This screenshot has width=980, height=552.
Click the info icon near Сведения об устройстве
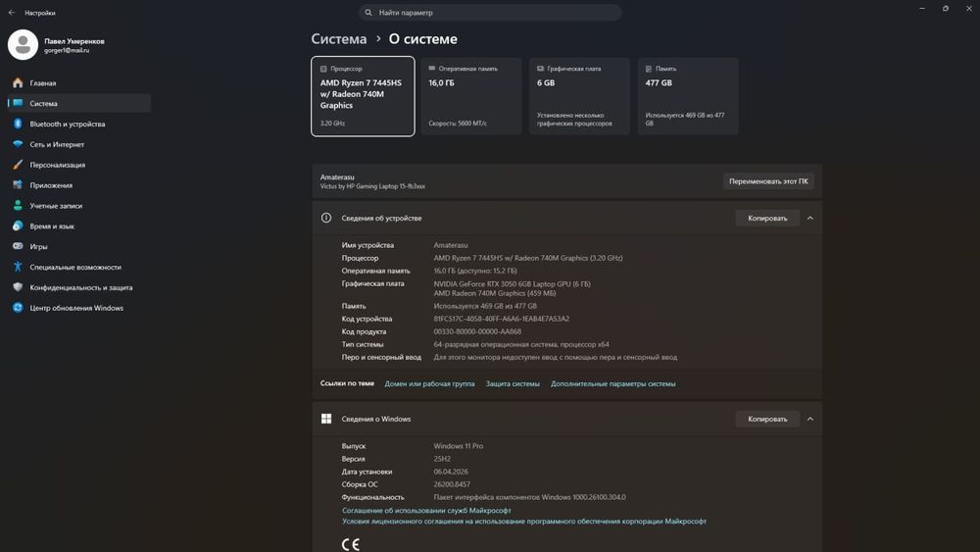pos(326,219)
